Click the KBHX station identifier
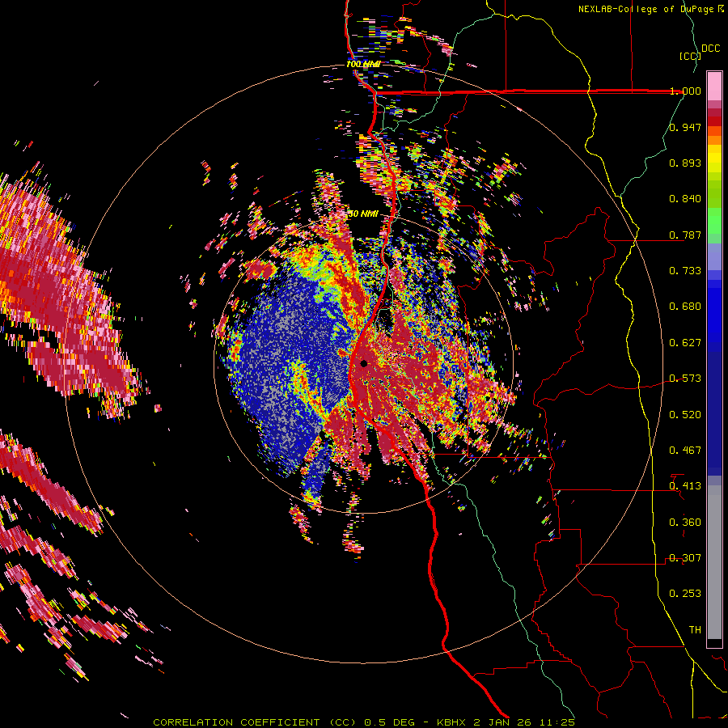Viewport: 728px width, 728px height. [x=452, y=722]
